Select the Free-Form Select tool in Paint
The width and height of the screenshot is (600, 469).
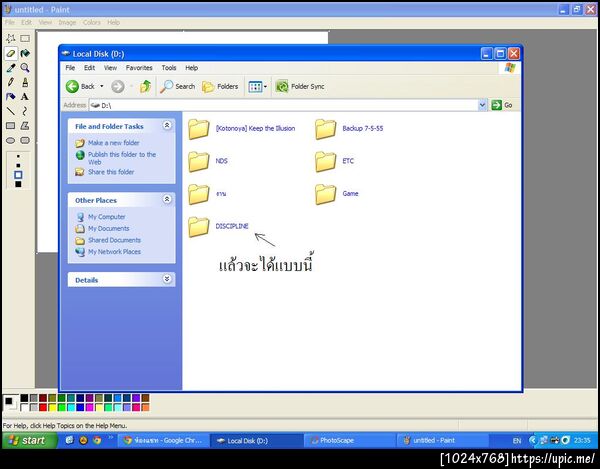[x=11, y=38]
